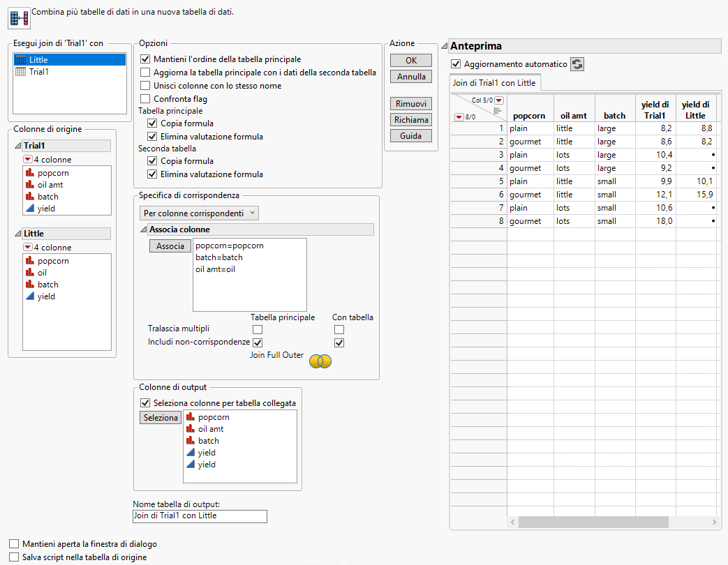Screen dimensions: 728x565
Task: Collapse the Anteprima preview panel
Action: 445,46
